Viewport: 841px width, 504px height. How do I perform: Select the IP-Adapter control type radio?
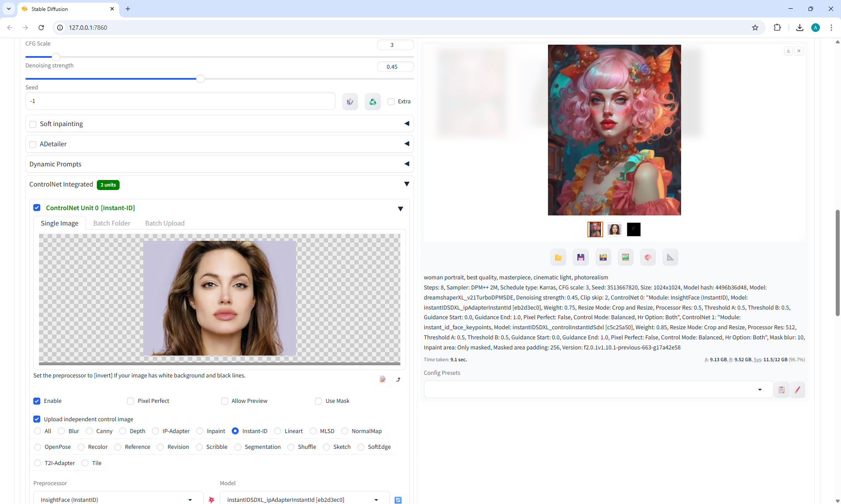point(155,431)
